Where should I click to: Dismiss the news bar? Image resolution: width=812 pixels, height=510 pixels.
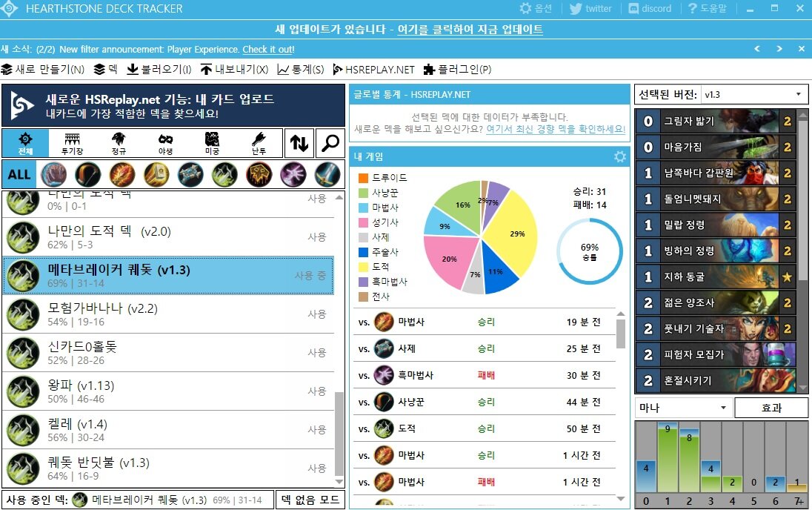click(802, 49)
